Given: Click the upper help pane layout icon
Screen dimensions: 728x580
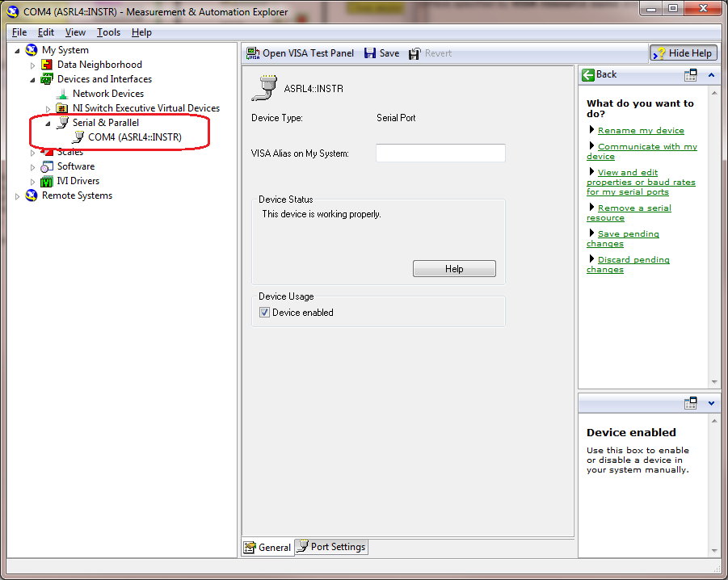Looking at the screenshot, I should point(691,74).
